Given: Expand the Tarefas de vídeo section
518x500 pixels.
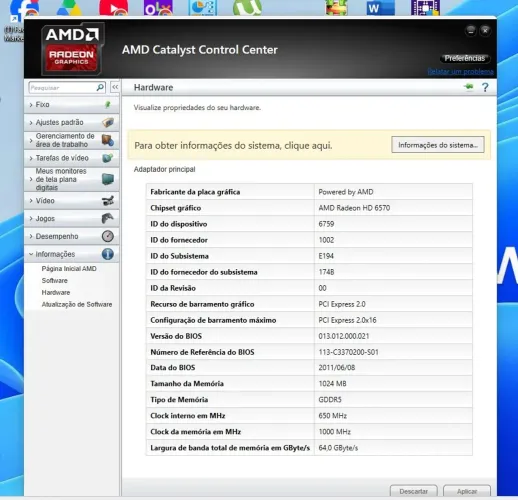Looking at the screenshot, I should click(x=71, y=158).
